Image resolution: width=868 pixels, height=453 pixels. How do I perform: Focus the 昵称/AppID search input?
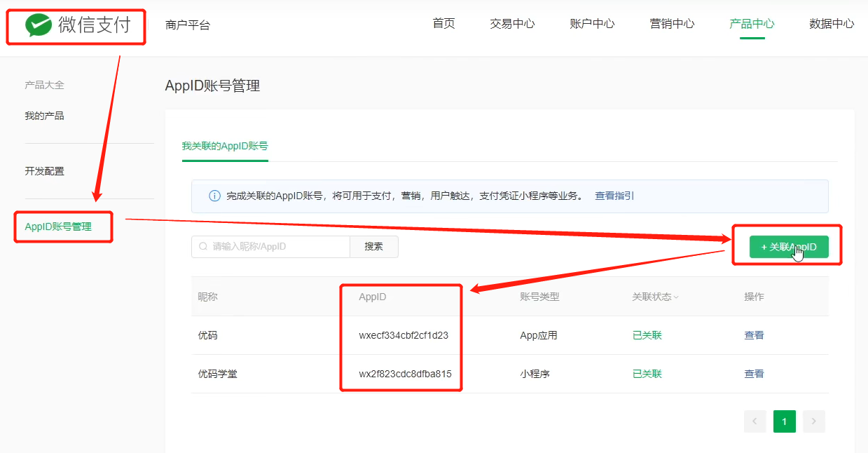(x=270, y=247)
